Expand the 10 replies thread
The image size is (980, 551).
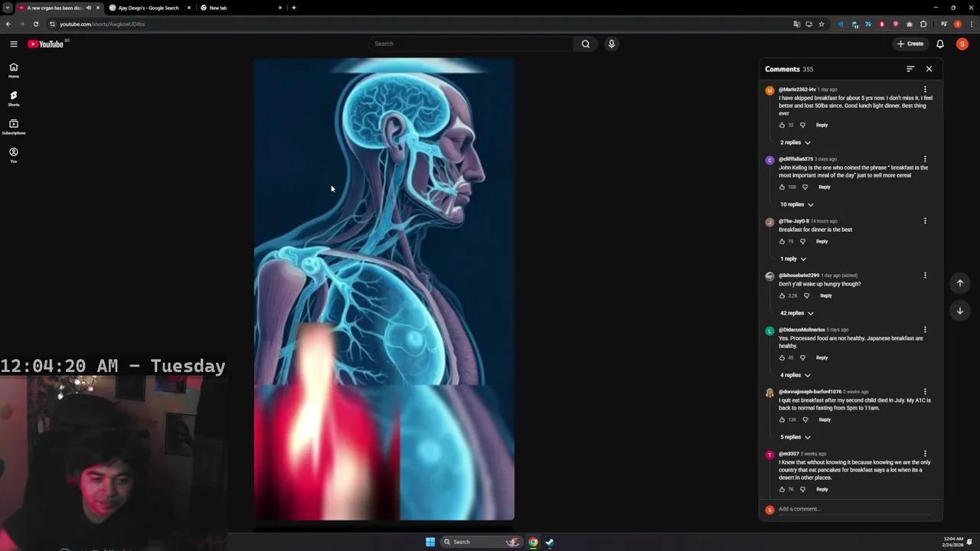pyautogui.click(x=797, y=204)
